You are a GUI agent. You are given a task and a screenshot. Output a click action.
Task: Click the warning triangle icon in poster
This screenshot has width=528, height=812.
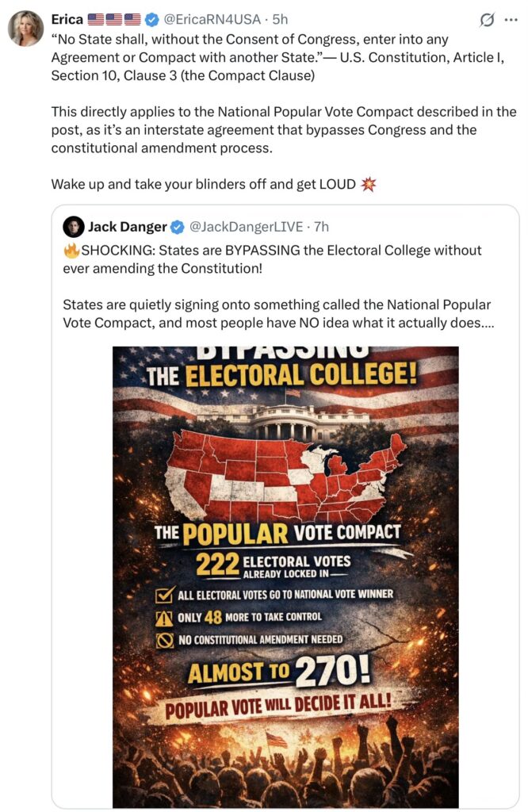click(x=165, y=617)
